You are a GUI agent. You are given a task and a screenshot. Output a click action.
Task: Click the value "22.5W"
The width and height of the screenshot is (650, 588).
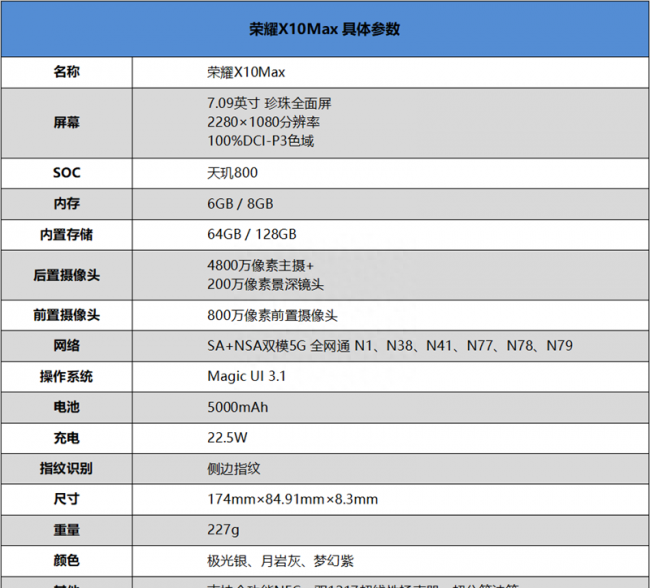pyautogui.click(x=227, y=438)
